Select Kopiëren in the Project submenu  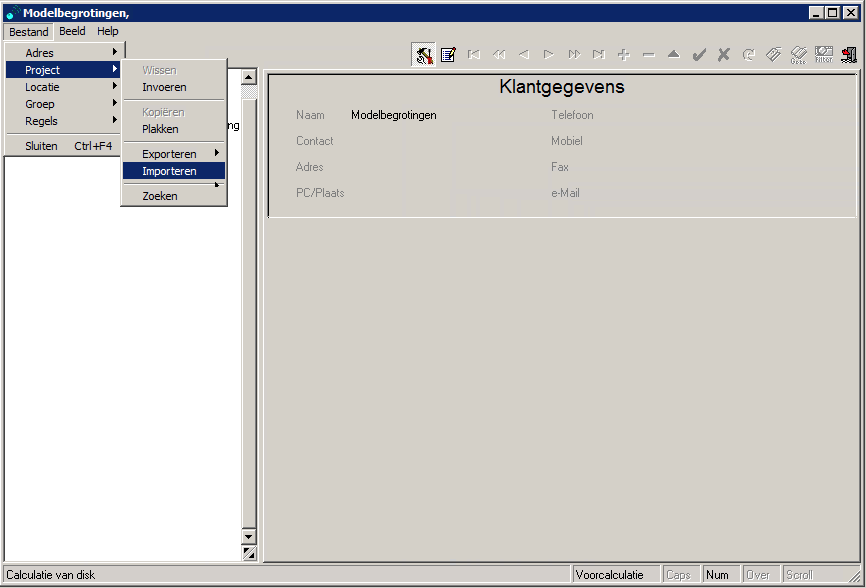point(174,112)
